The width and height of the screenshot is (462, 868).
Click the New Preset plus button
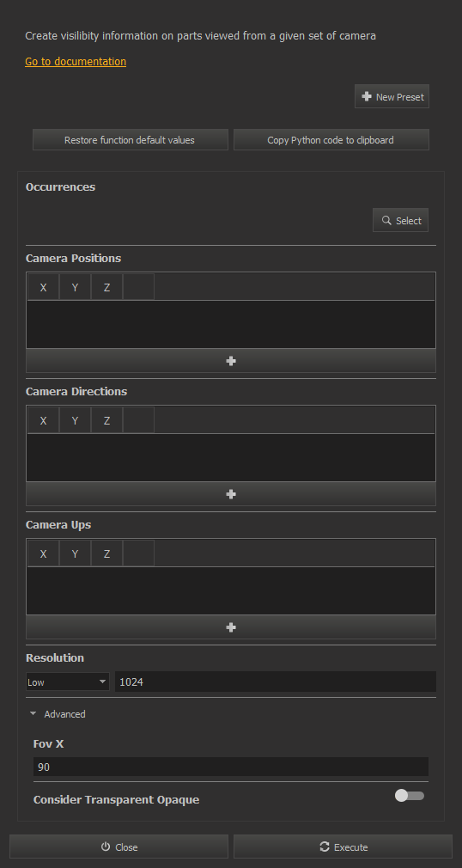coord(392,96)
